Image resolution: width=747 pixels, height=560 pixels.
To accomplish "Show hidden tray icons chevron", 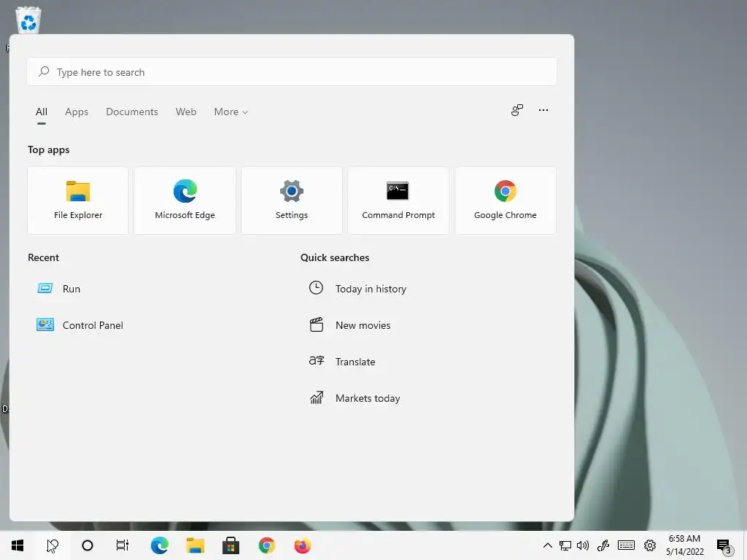I will [x=547, y=545].
